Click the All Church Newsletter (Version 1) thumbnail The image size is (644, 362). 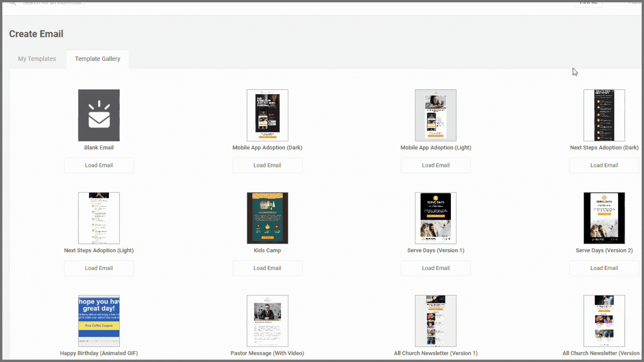[435, 321]
